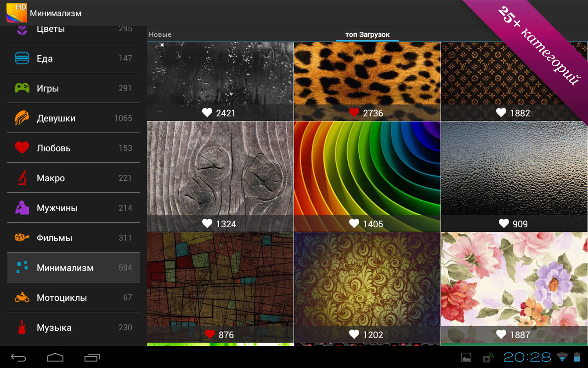Select the Игры gamepad icon
588x368 pixels.
pyautogui.click(x=22, y=88)
